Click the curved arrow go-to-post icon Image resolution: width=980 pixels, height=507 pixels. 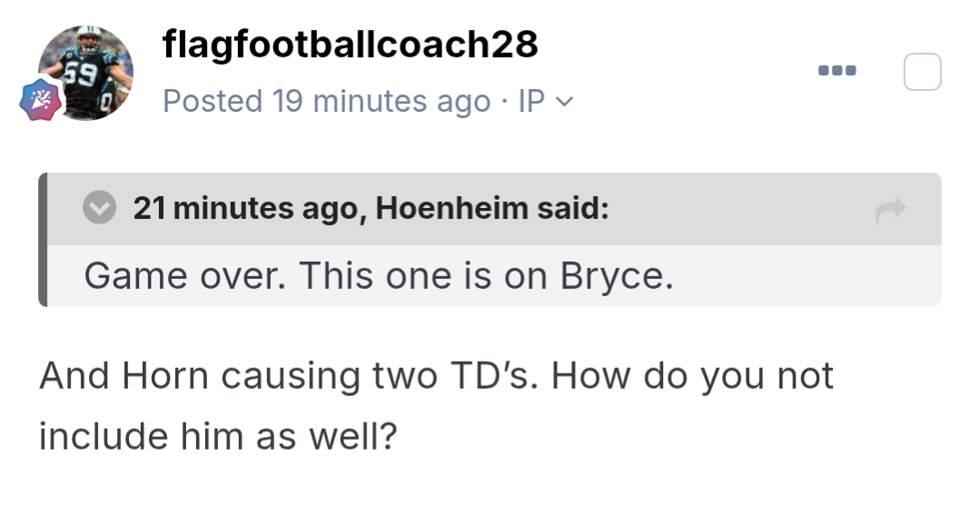point(890,211)
